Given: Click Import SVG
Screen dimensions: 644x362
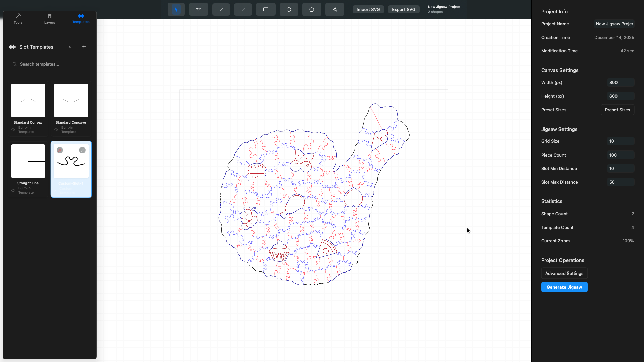Looking at the screenshot, I should coord(368,9).
